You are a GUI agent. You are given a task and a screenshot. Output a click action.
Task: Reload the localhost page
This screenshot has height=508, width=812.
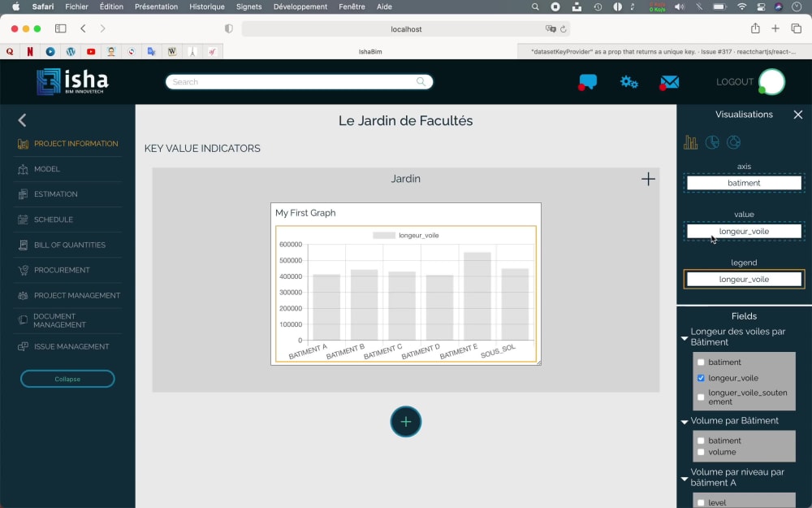564,29
